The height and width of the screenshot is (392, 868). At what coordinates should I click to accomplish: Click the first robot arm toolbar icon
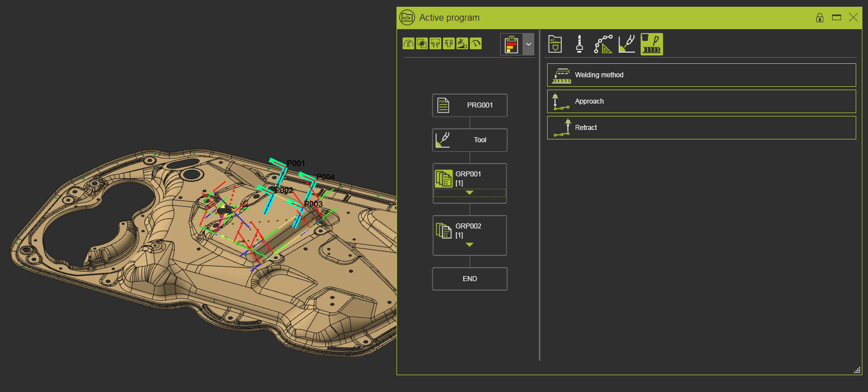pos(408,44)
